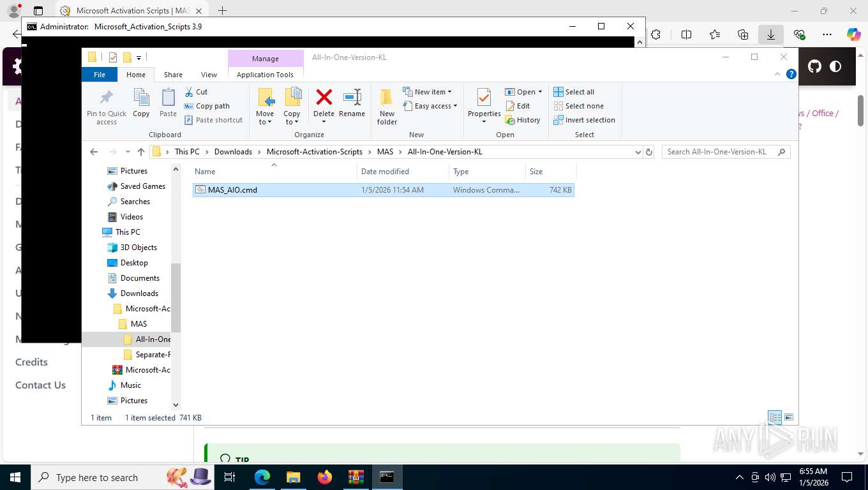Open recent locations dropdown arrow
This screenshot has height=490, width=868.
click(128, 152)
